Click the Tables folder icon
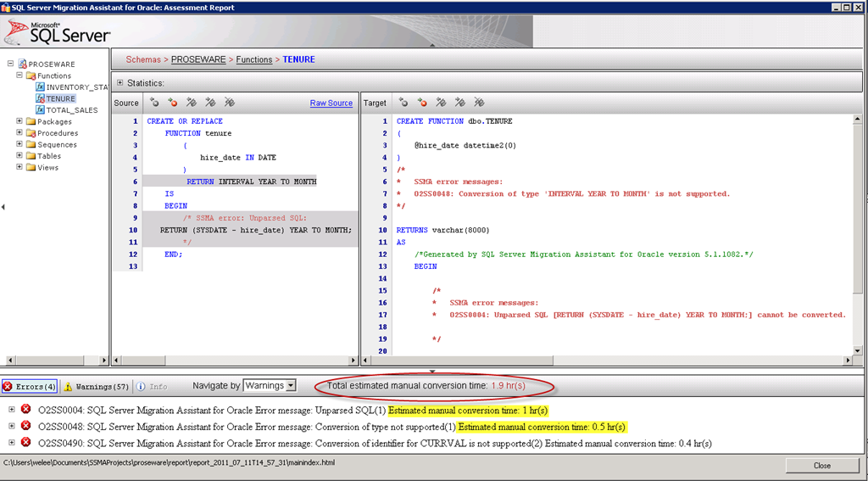The height and width of the screenshot is (481, 868). (x=31, y=156)
